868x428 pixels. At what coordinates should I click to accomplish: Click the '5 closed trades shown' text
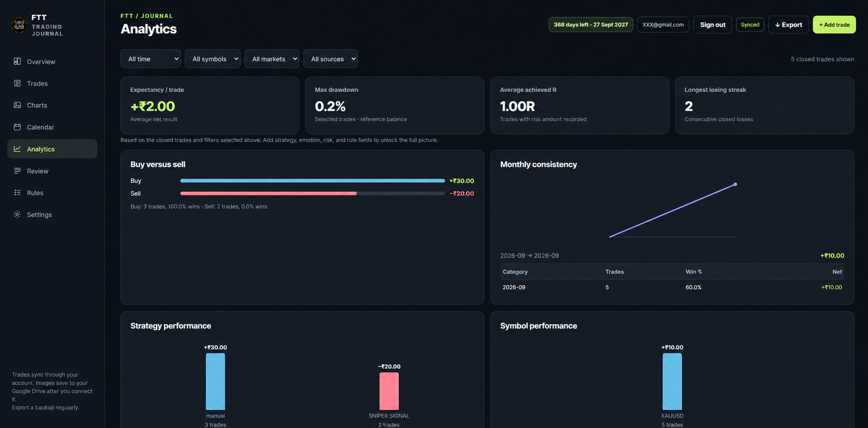822,59
